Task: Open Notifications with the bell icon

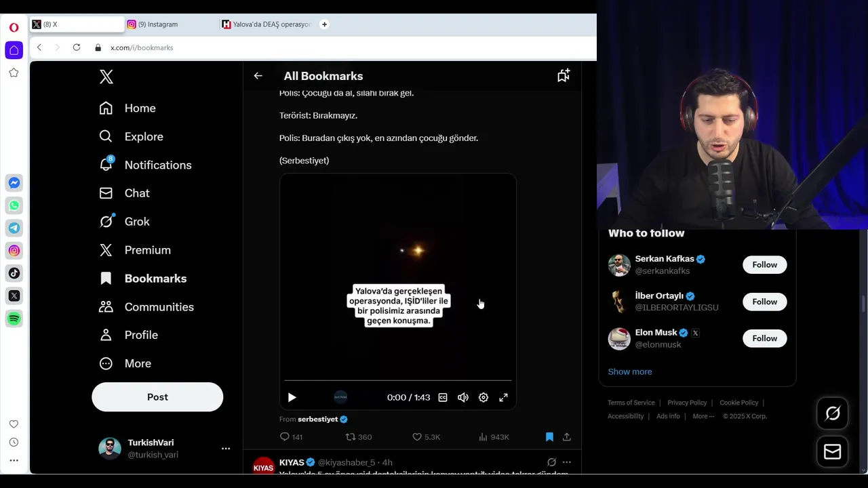Action: [145, 165]
